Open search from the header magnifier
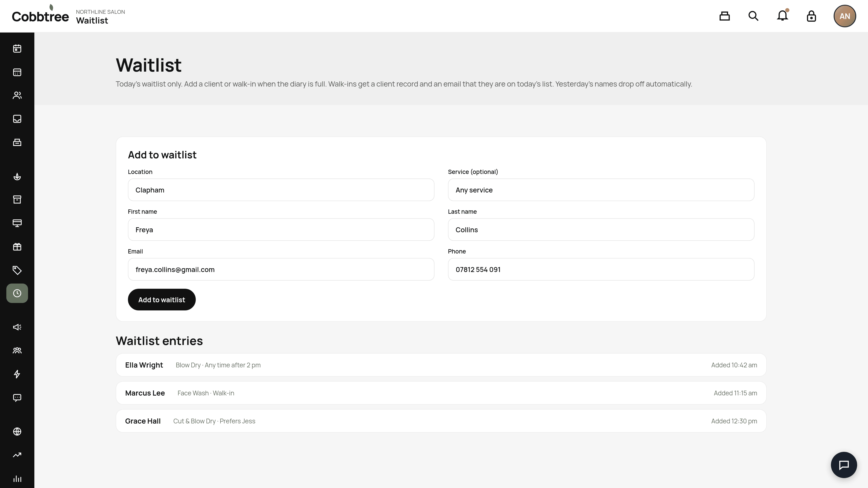This screenshot has width=868, height=488. click(753, 16)
